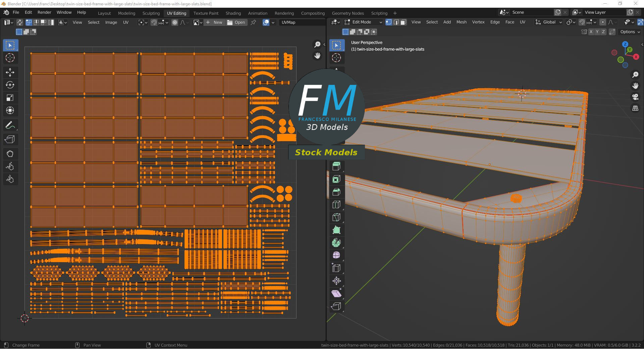Select the Pinch tool in UV editor
644x349 pixels.
10,179
